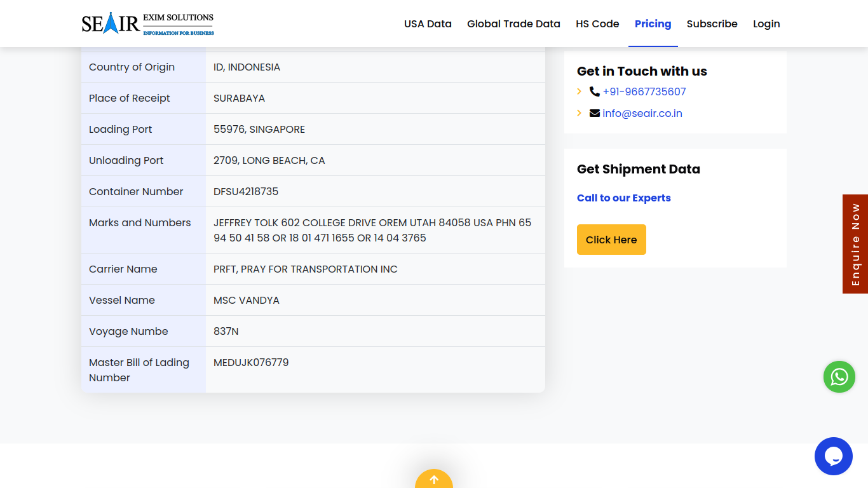Click the Loading Port label
Viewport: 868px width, 488px height.
coord(121,129)
